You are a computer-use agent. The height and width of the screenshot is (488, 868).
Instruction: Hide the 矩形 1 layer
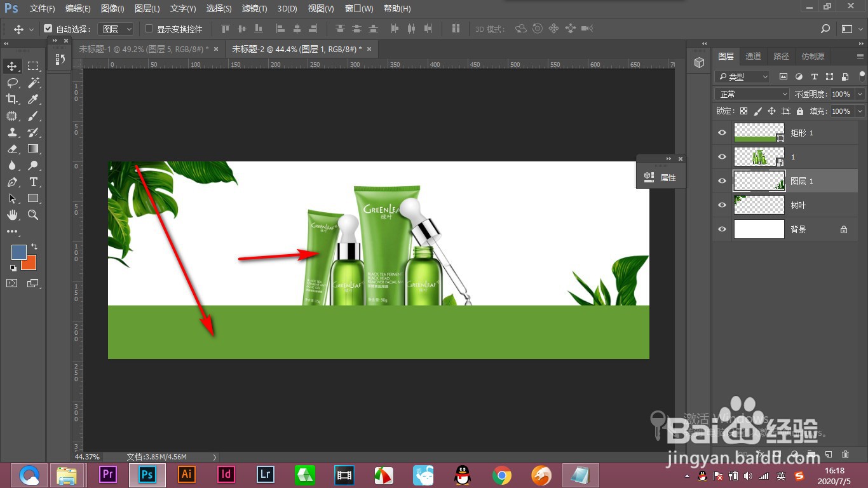click(722, 133)
